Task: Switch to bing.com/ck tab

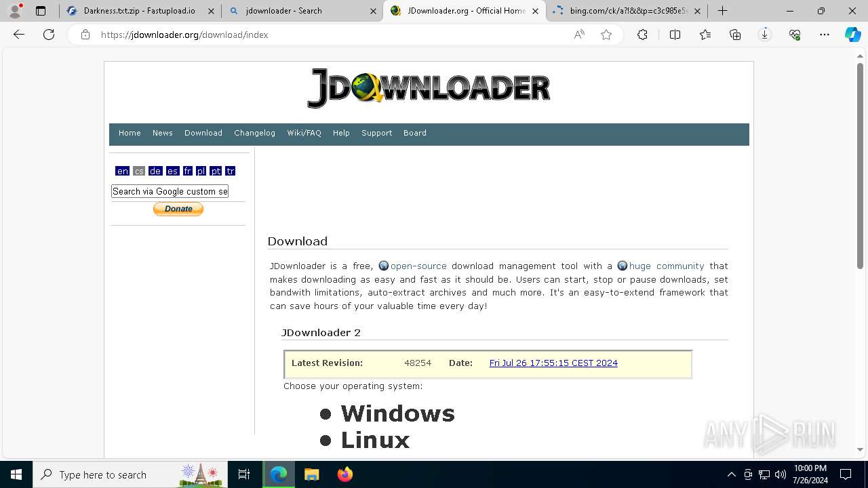Action: tap(627, 11)
